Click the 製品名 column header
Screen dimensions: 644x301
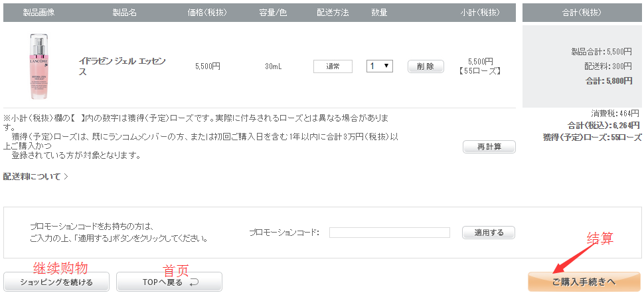coord(125,13)
